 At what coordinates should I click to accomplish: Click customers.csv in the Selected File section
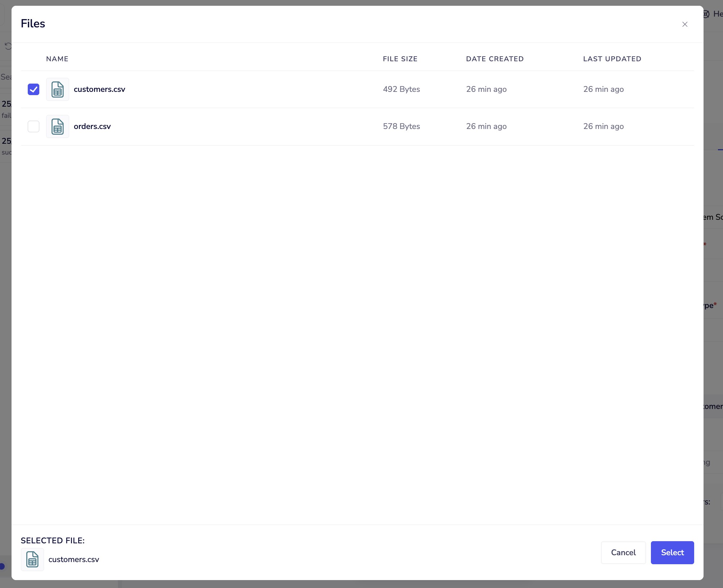[x=74, y=560]
